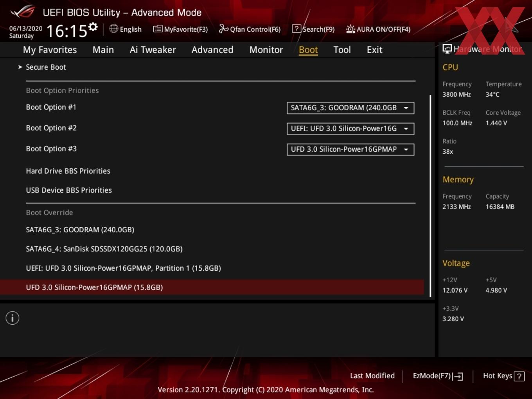Open the Monitor tab
Viewport: 532px width, 399px height.
[x=266, y=50]
